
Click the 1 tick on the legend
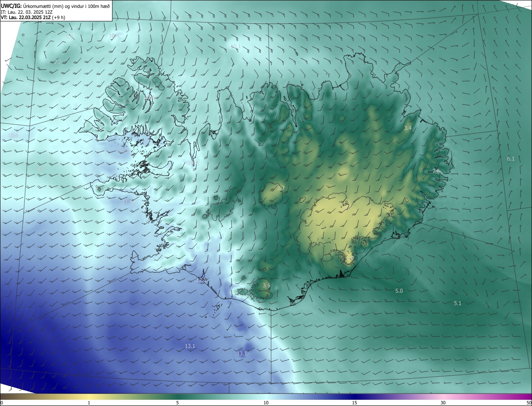[89, 403]
